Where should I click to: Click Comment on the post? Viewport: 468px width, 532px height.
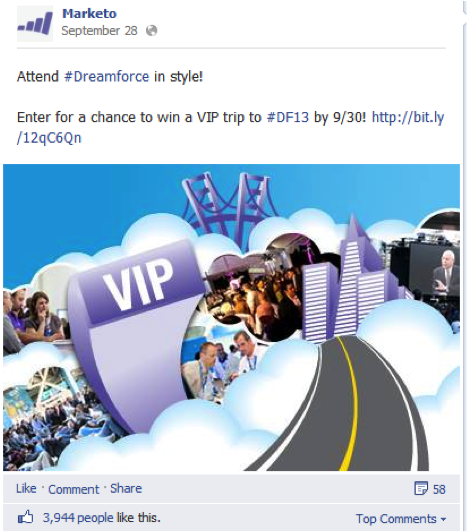74,489
